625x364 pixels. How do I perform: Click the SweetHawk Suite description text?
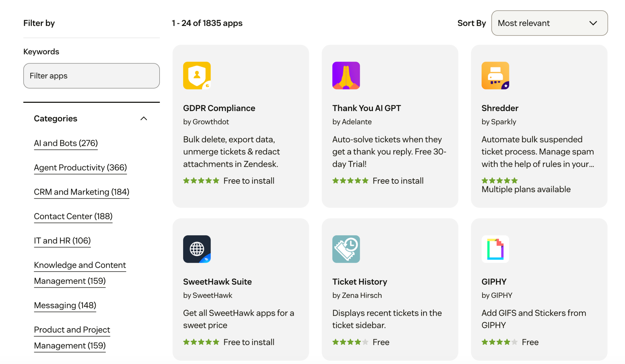coord(238,319)
